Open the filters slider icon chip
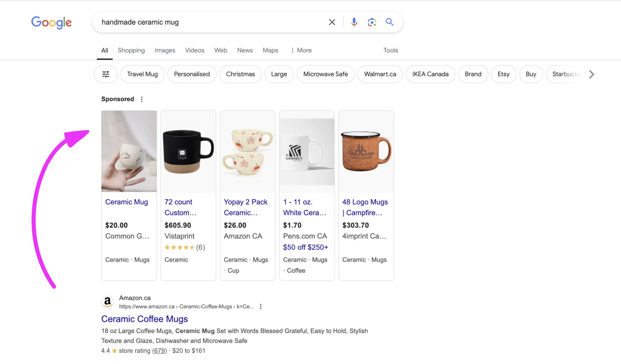The image size is (621, 364). tap(106, 74)
